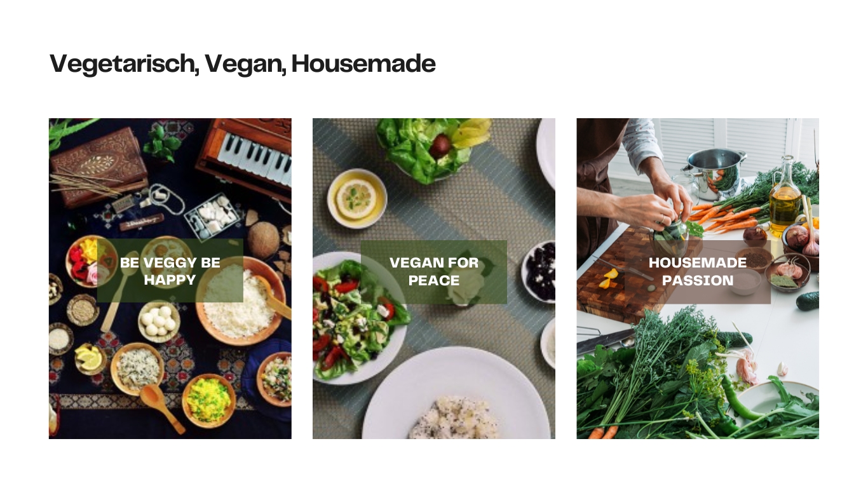
Task: Open the salad plates photo
Action: [434, 278]
